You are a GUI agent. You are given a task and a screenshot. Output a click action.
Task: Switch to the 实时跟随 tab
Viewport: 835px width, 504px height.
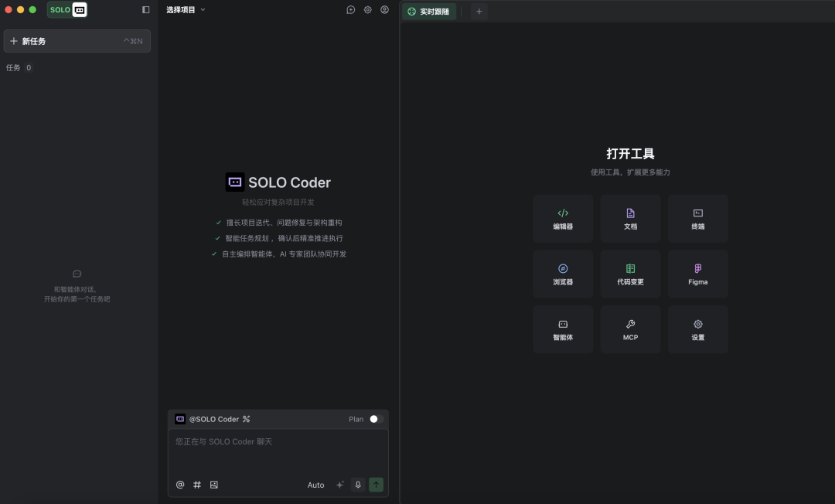429,11
